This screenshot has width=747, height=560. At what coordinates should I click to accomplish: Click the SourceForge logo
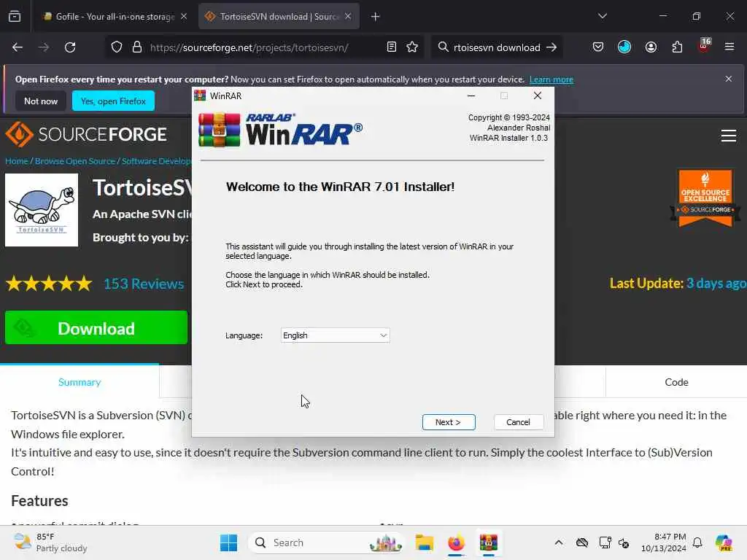point(86,134)
